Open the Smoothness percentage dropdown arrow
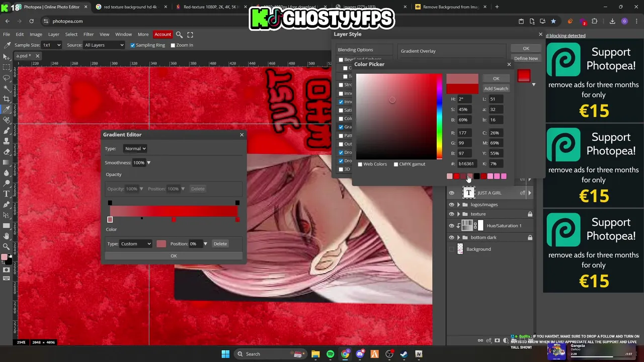 pos(148,163)
